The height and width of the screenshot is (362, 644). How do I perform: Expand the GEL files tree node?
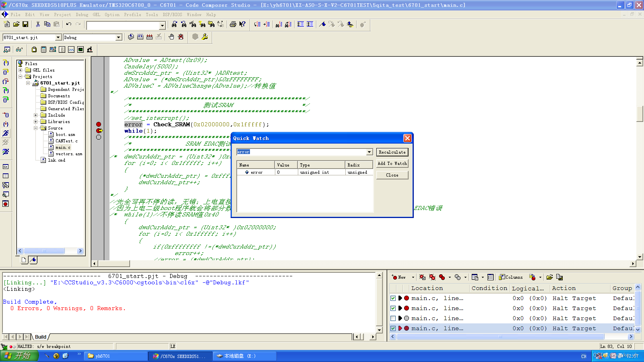pyautogui.click(x=20, y=70)
